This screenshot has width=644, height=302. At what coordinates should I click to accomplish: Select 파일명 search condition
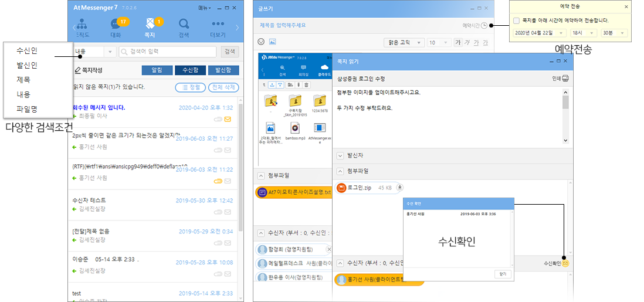click(x=27, y=109)
